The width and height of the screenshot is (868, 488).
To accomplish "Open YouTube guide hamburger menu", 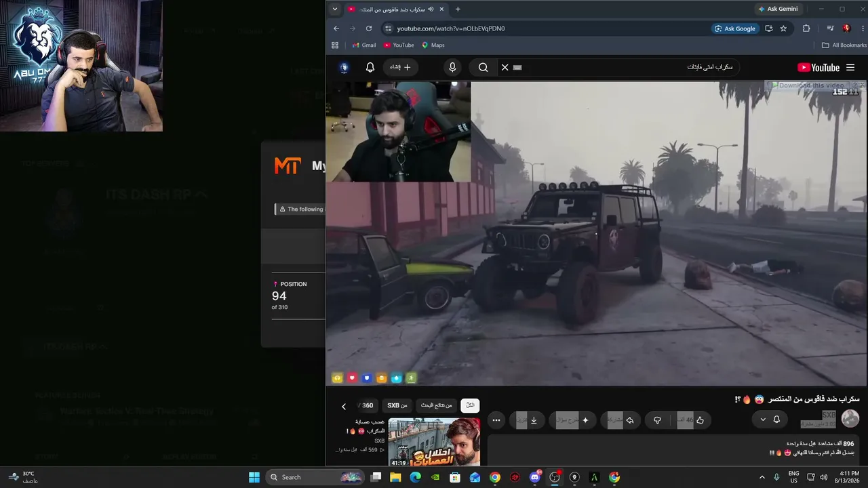I will [850, 67].
